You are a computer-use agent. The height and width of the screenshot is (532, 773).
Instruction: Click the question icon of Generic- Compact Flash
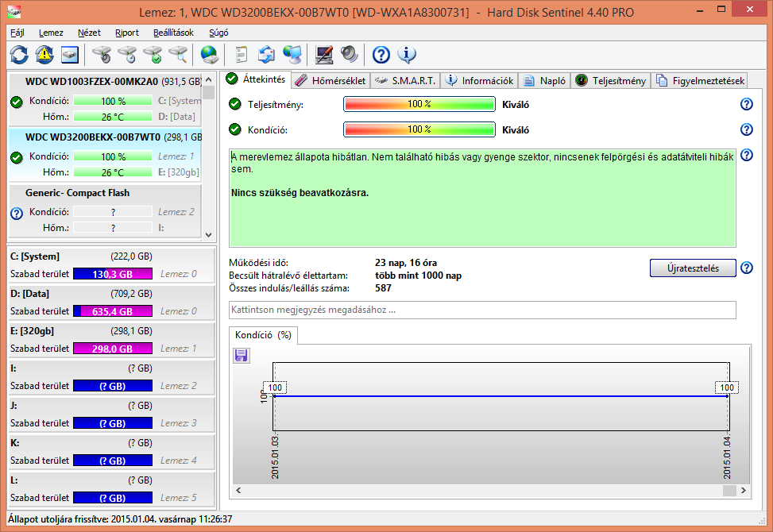[17, 214]
